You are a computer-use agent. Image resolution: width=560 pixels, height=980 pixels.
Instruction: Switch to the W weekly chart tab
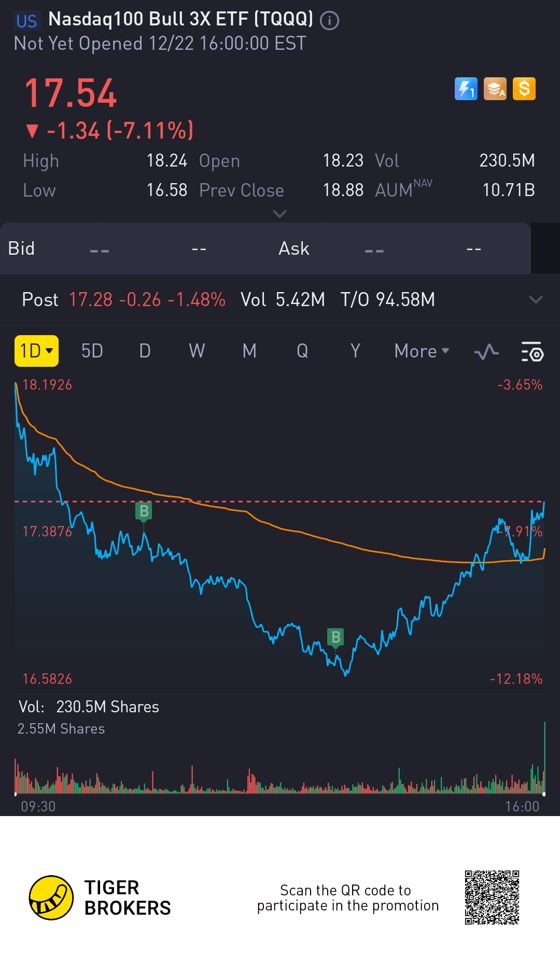(197, 351)
